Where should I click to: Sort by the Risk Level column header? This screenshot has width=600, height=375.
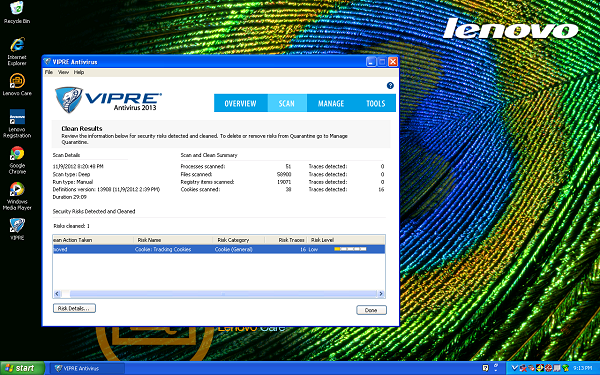click(x=346, y=240)
